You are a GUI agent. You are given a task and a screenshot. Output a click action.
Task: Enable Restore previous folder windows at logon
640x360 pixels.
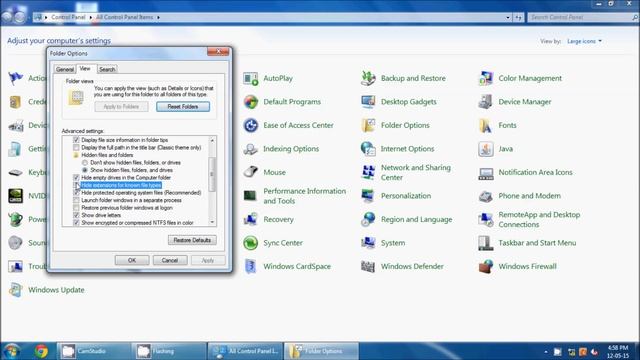tap(76, 208)
